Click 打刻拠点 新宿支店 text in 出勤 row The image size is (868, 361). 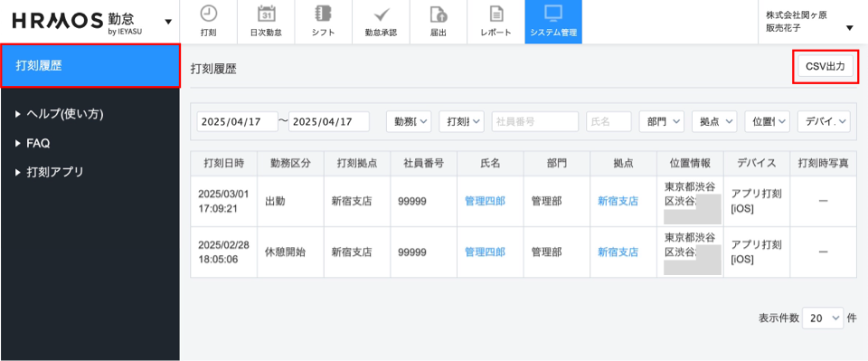(x=352, y=202)
